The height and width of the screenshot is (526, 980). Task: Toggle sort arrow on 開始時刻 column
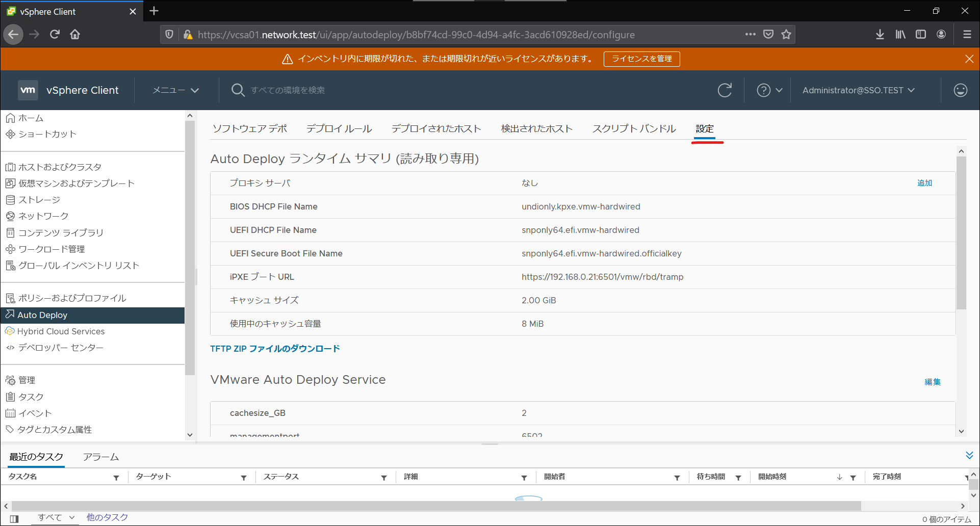coord(839,478)
